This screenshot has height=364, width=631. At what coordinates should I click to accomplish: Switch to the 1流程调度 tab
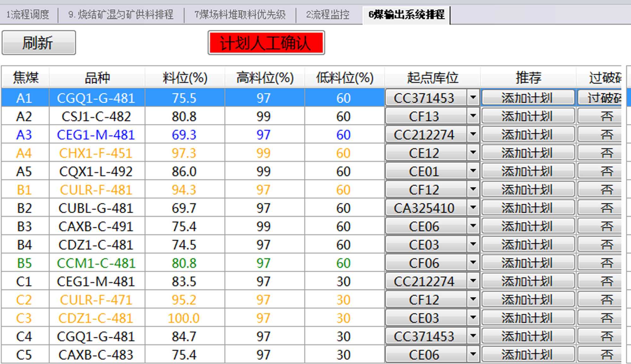(x=28, y=14)
